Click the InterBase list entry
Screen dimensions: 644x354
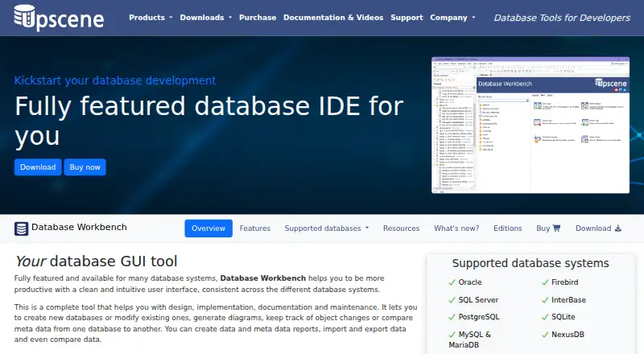click(x=568, y=300)
